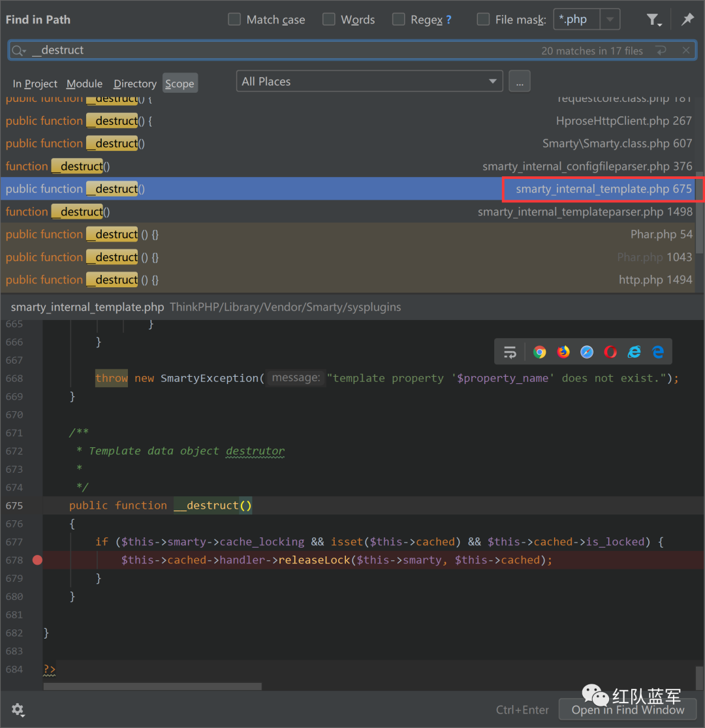Click the *.php file mask field
The image size is (705, 728).
[x=576, y=20]
